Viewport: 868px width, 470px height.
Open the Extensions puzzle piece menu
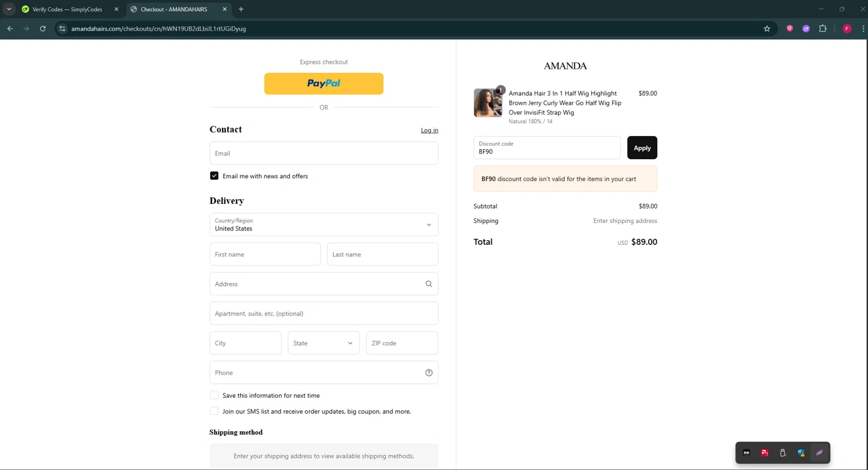pyautogui.click(x=823, y=28)
